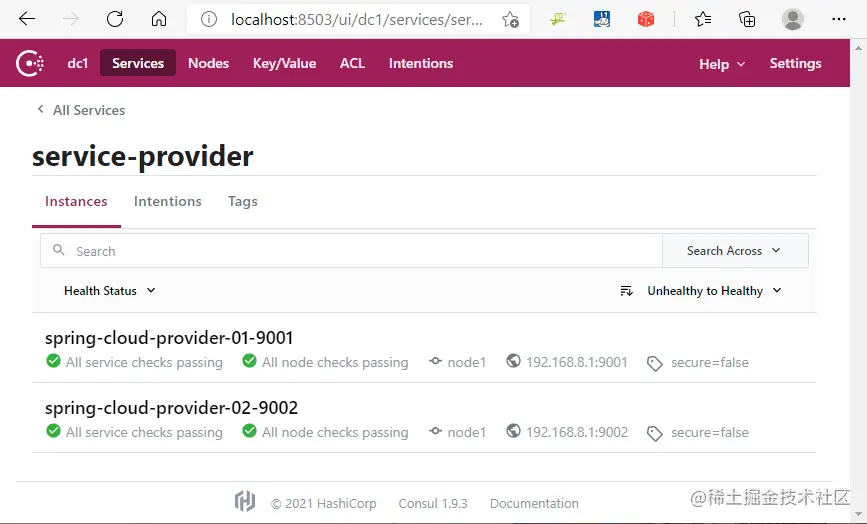867x524 pixels.
Task: Go to Nodes in nav bar
Action: [x=208, y=63]
